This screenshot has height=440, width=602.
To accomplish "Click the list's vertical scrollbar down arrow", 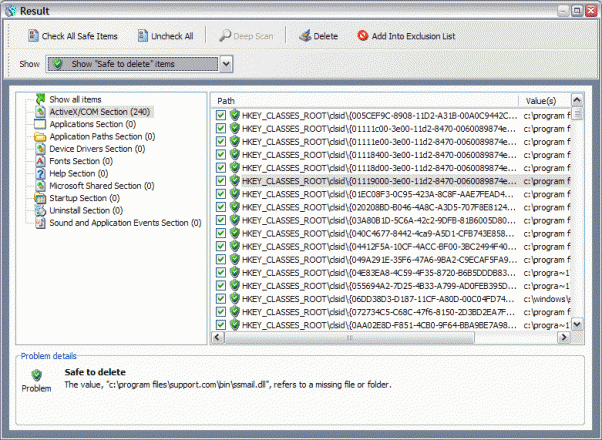I will click(579, 325).
